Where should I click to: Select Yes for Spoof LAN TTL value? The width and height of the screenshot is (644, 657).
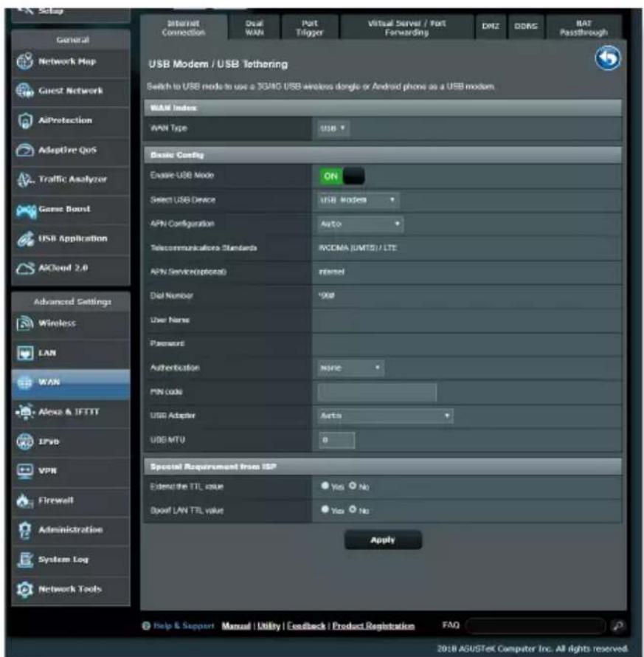point(325,509)
